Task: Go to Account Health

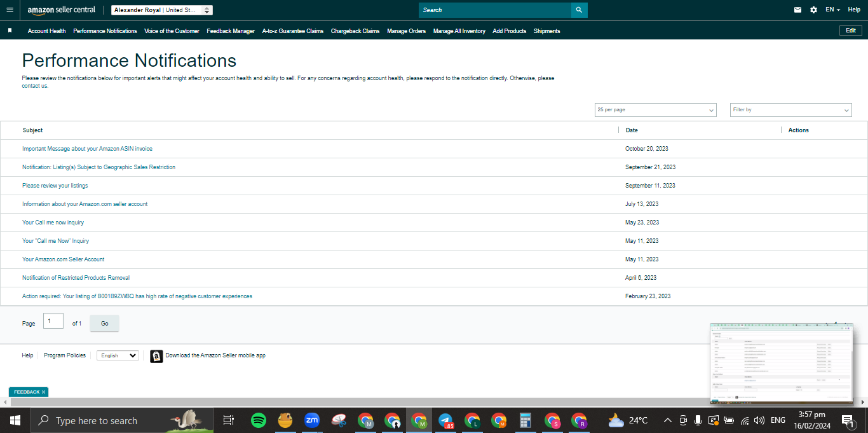Action: 46,31
